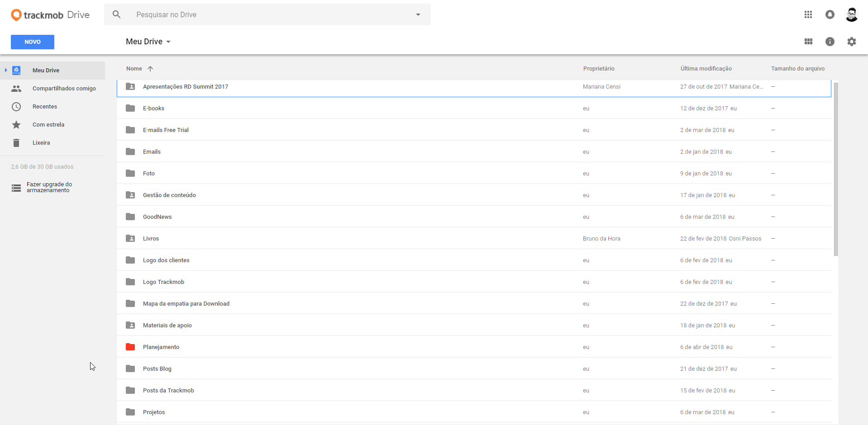
Task: Switch to grid view layout
Action: click(808, 42)
